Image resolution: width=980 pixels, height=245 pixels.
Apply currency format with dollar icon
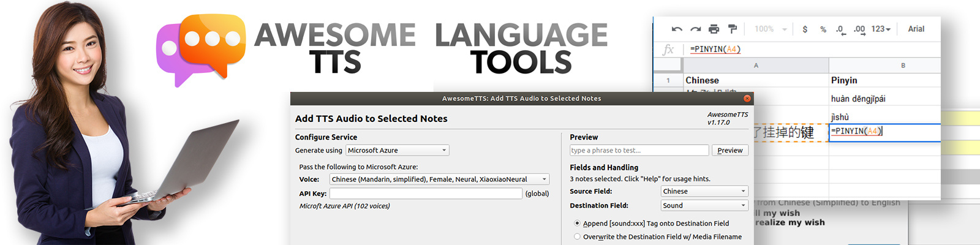(x=805, y=29)
